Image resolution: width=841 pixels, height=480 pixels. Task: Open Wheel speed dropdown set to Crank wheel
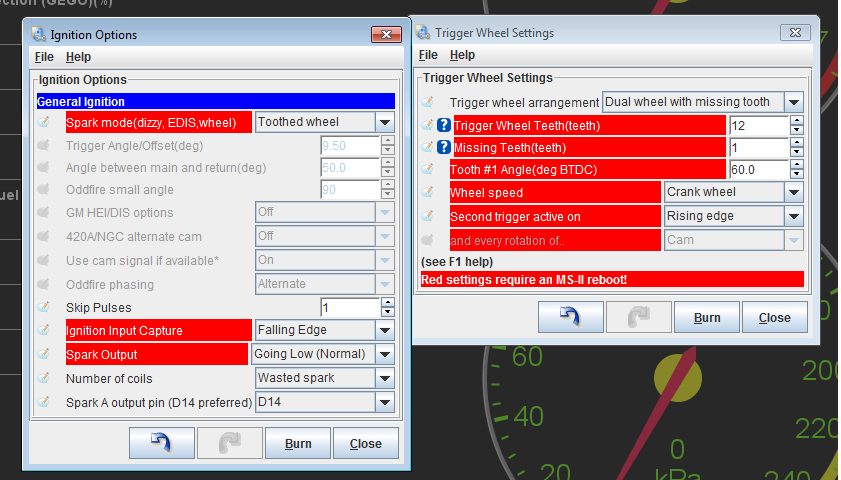793,192
